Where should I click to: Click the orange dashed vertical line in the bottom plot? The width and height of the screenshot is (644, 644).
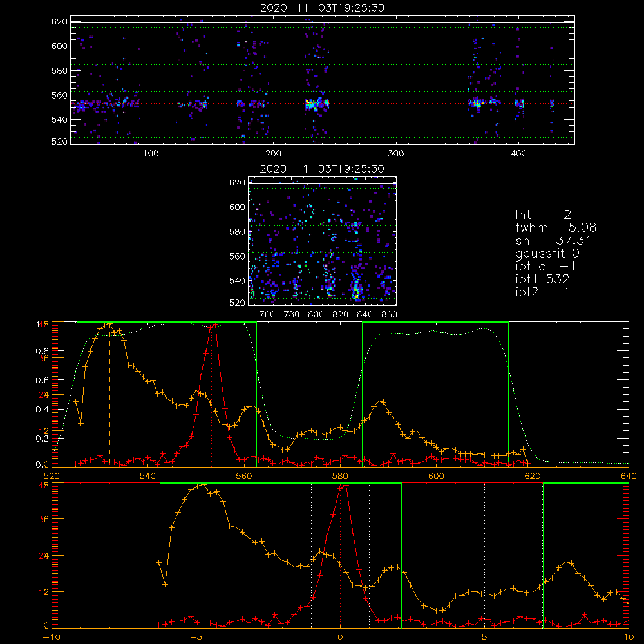click(x=204, y=556)
